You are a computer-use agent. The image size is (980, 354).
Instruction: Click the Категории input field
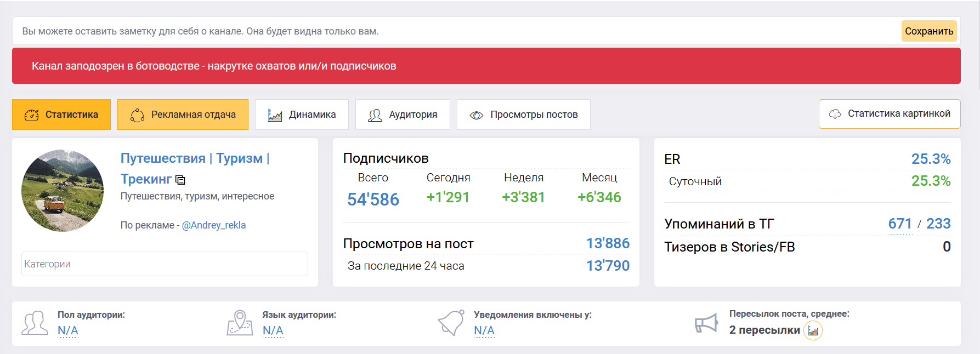165,264
